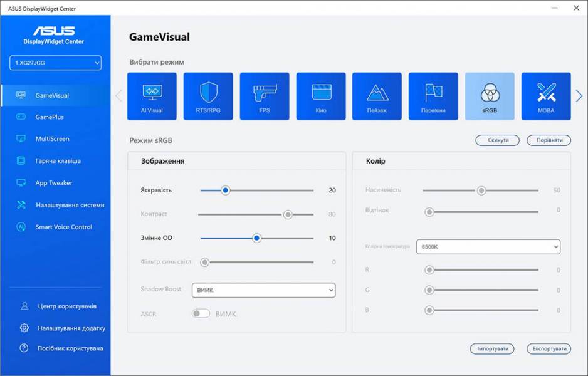Open the GamePlus section
588x376 pixels.
point(56,117)
